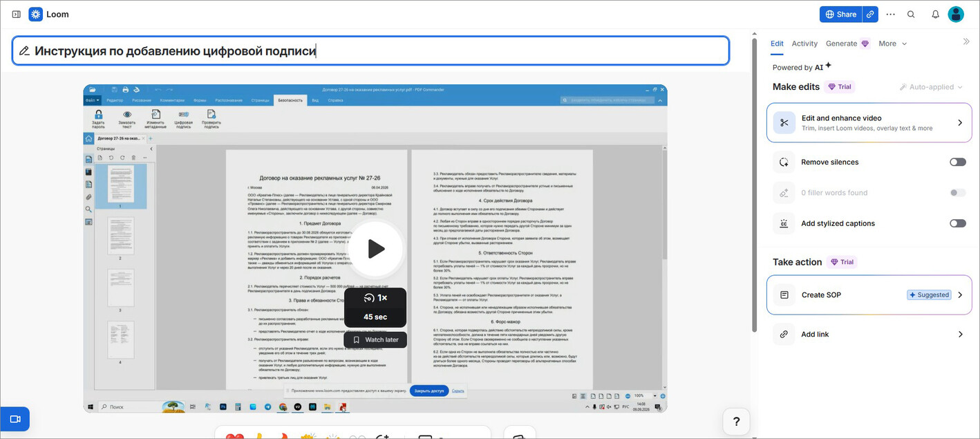Turn on Add stylized captions
The image size is (980, 439).
point(957,223)
